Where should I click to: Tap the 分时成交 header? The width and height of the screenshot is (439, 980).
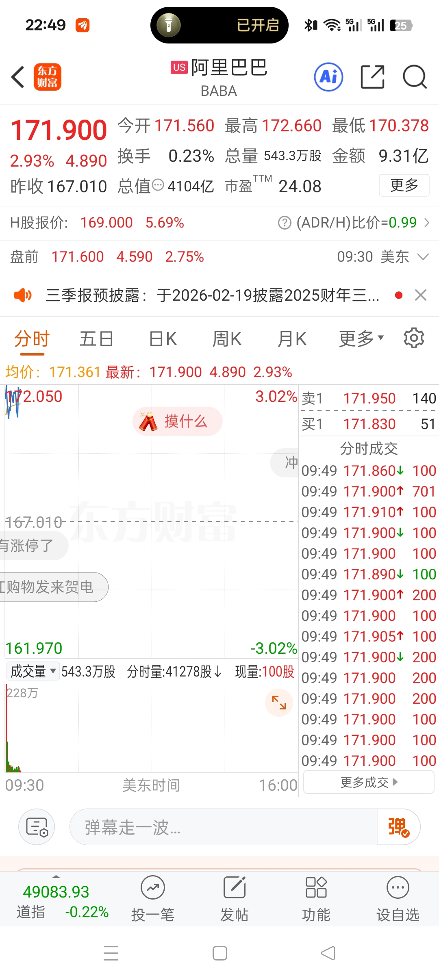click(369, 448)
